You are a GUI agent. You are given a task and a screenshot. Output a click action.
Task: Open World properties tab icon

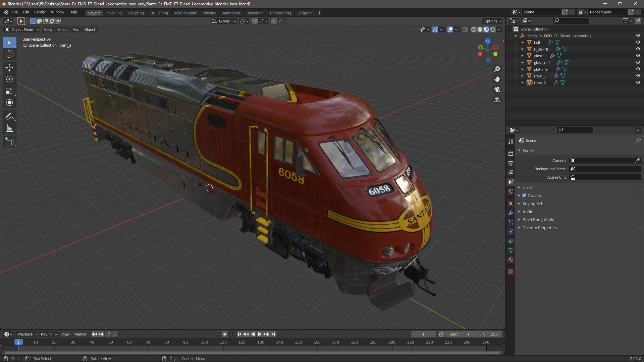511,191
